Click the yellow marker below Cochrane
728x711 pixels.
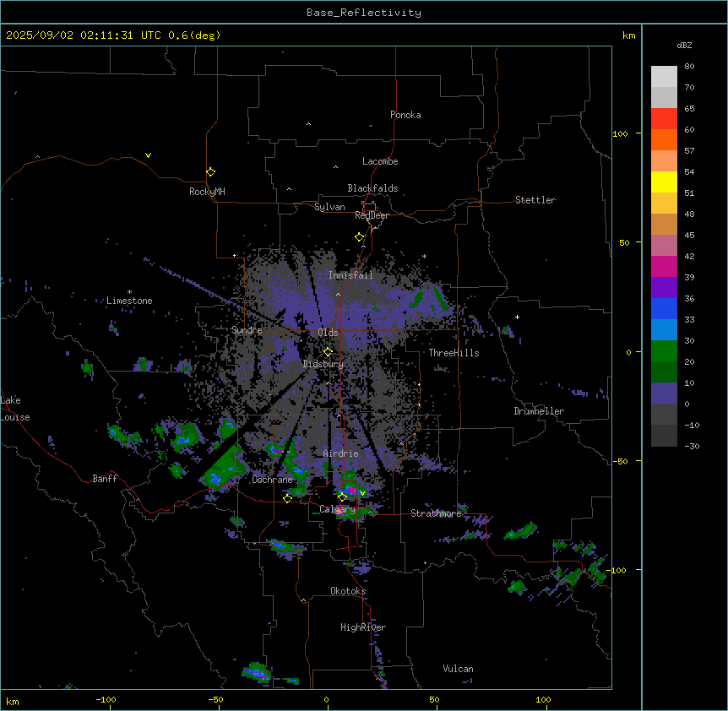(287, 499)
